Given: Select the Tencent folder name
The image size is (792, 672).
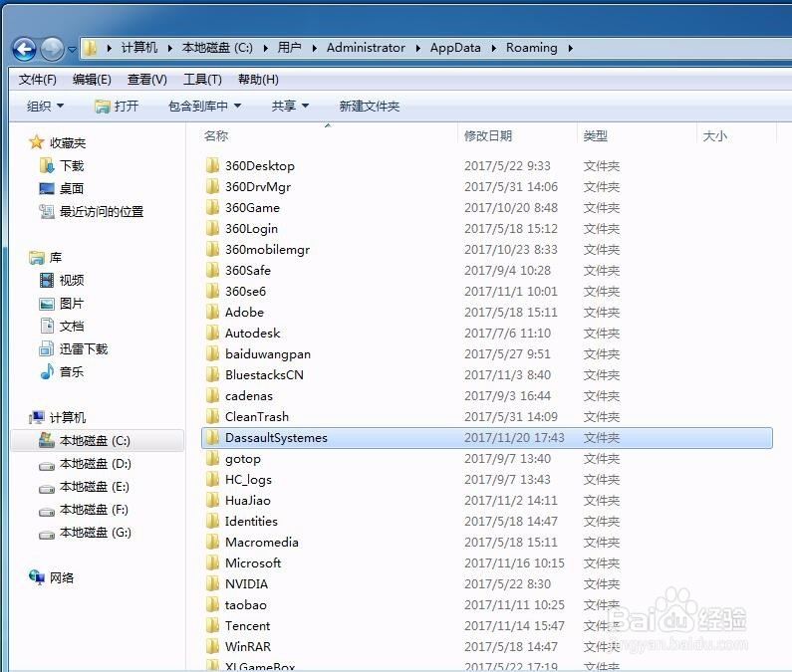Looking at the screenshot, I should click(247, 625).
